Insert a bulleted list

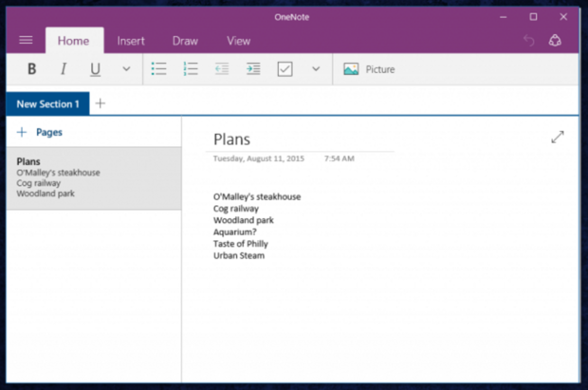158,69
